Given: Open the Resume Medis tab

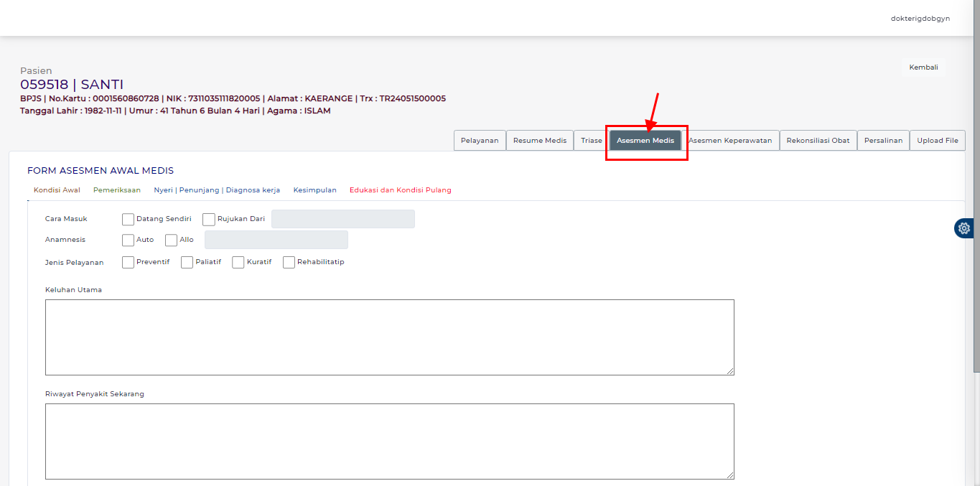Looking at the screenshot, I should (x=539, y=141).
